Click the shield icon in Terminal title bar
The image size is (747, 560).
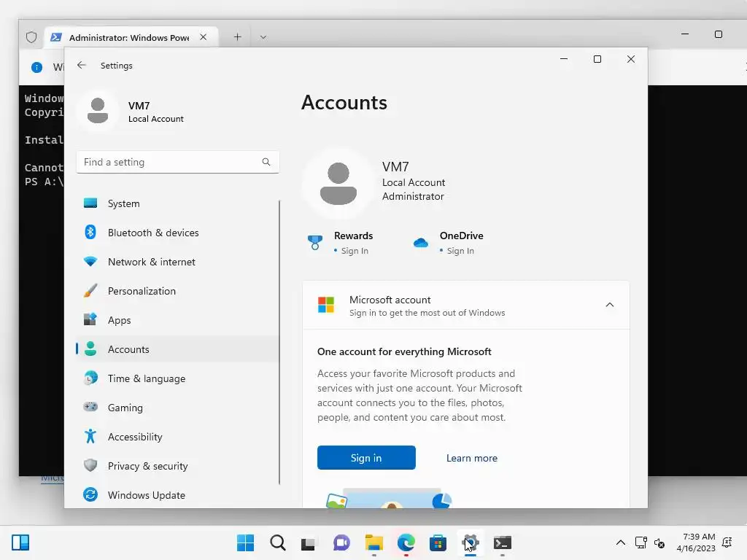(x=31, y=37)
